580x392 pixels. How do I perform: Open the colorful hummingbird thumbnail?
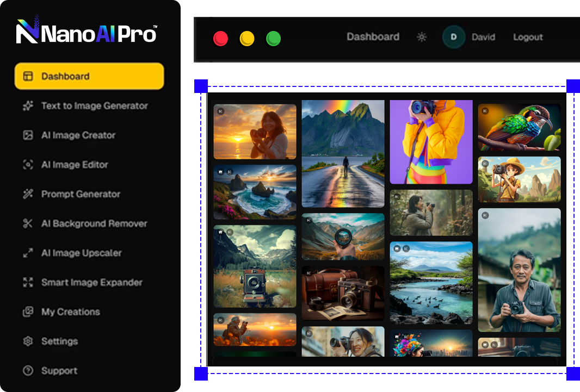519,127
